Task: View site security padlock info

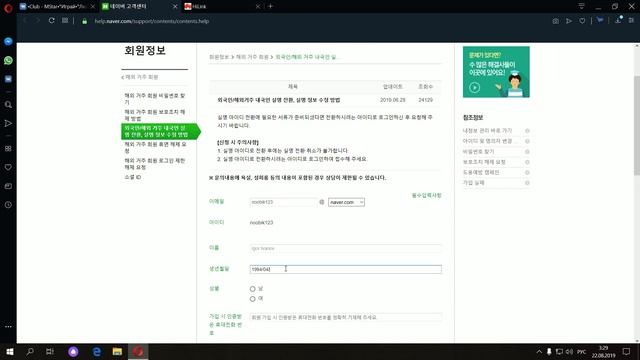Action: pyautogui.click(x=84, y=21)
